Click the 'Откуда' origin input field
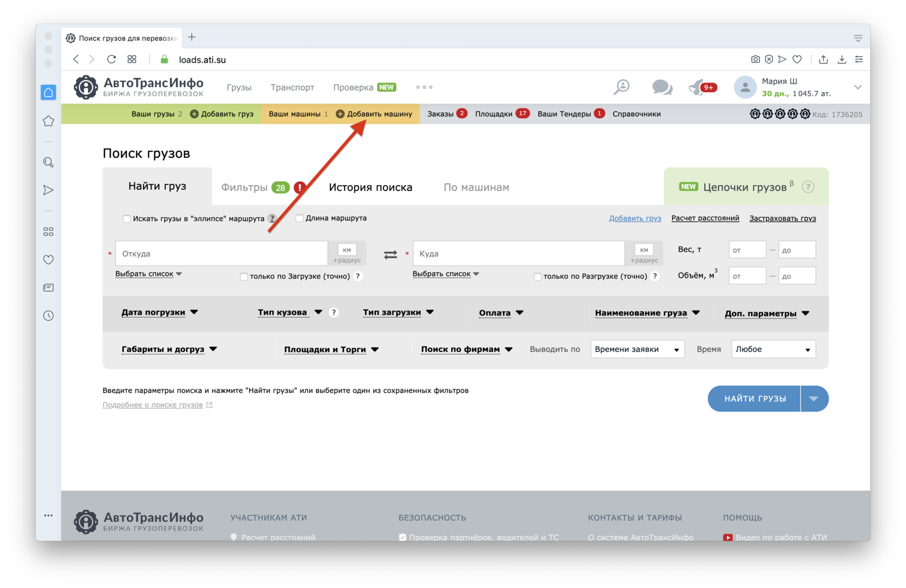 (222, 253)
